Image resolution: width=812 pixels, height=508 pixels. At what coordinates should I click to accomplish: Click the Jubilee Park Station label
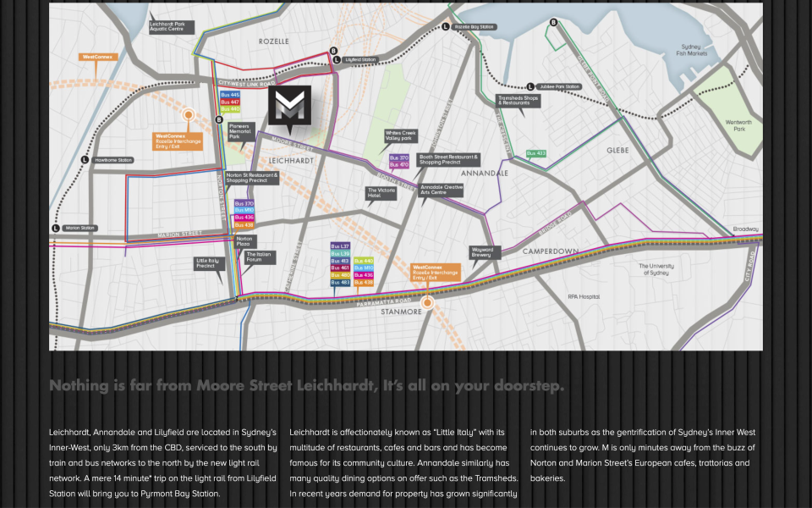(x=559, y=87)
